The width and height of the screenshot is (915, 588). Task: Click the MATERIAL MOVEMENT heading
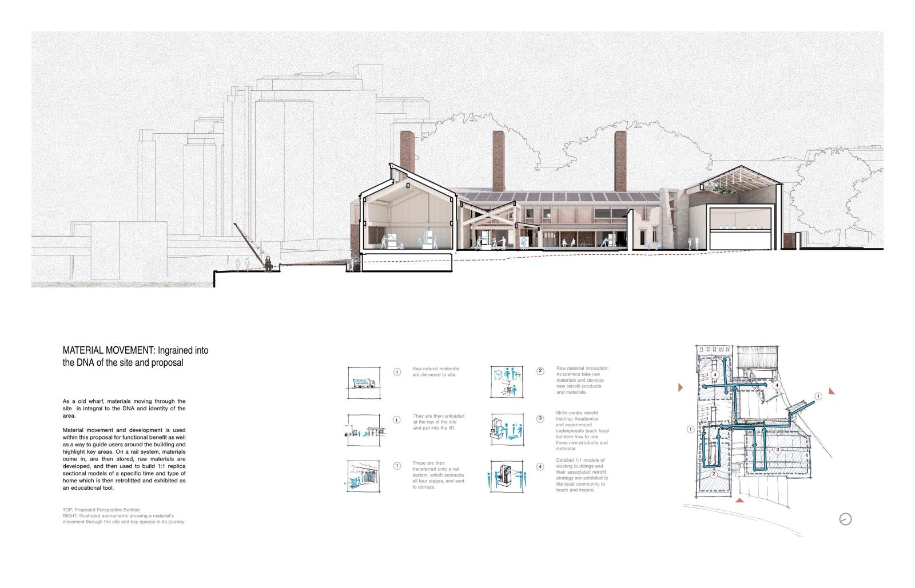click(136, 356)
